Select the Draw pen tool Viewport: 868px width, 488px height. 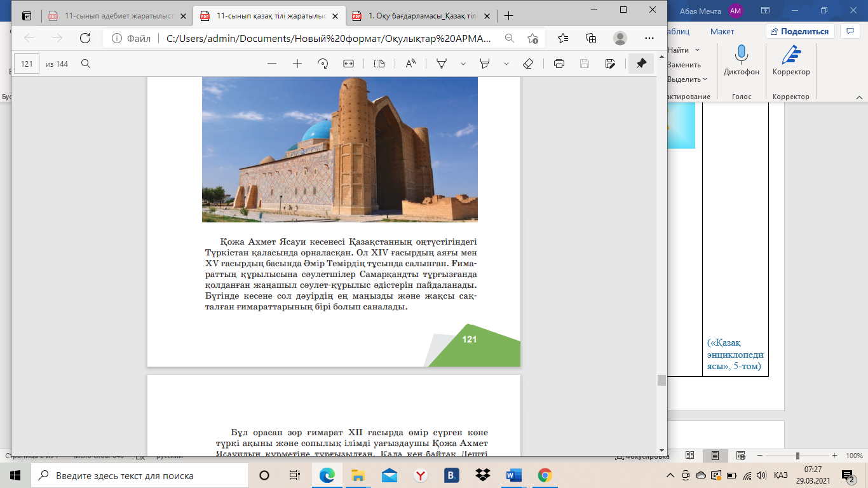[441, 64]
